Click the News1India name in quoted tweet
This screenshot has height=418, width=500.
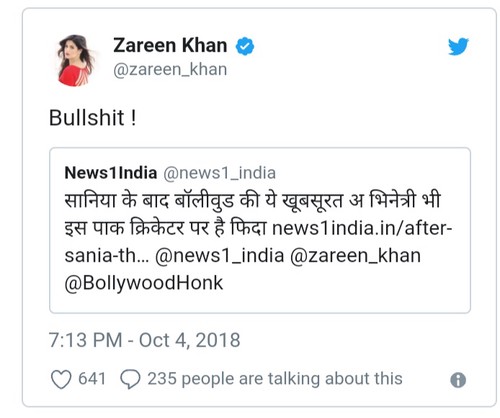[111, 173]
